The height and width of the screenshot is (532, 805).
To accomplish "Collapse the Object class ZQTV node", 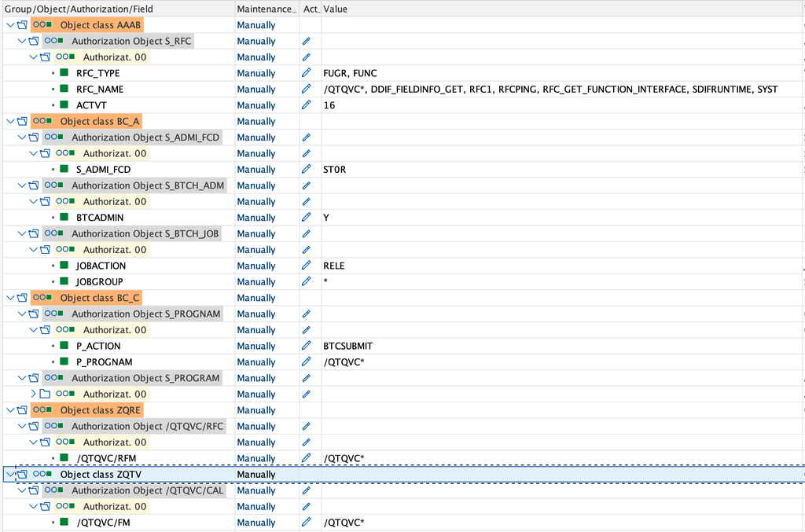I will [10, 475].
